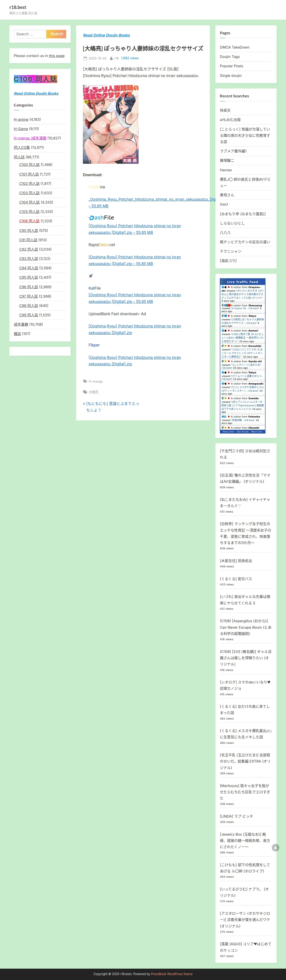Open the 'this page' contact link
The image size is (286, 980).
(x=57, y=55)
